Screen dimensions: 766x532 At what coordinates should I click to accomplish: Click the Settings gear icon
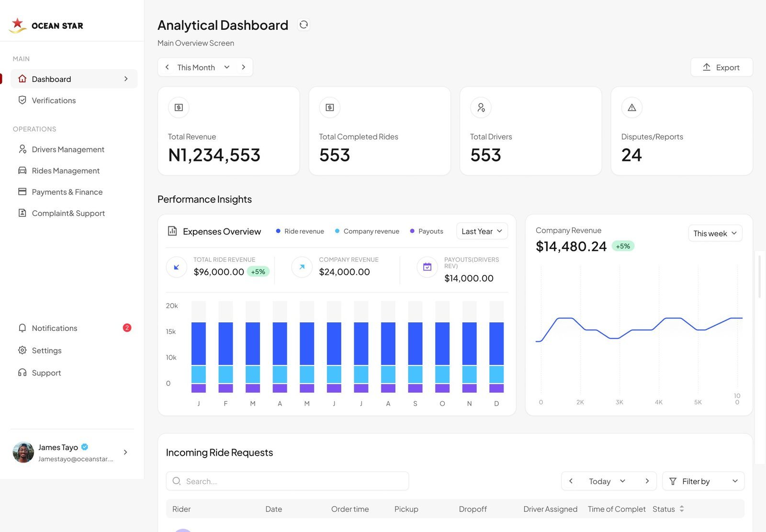pos(22,350)
